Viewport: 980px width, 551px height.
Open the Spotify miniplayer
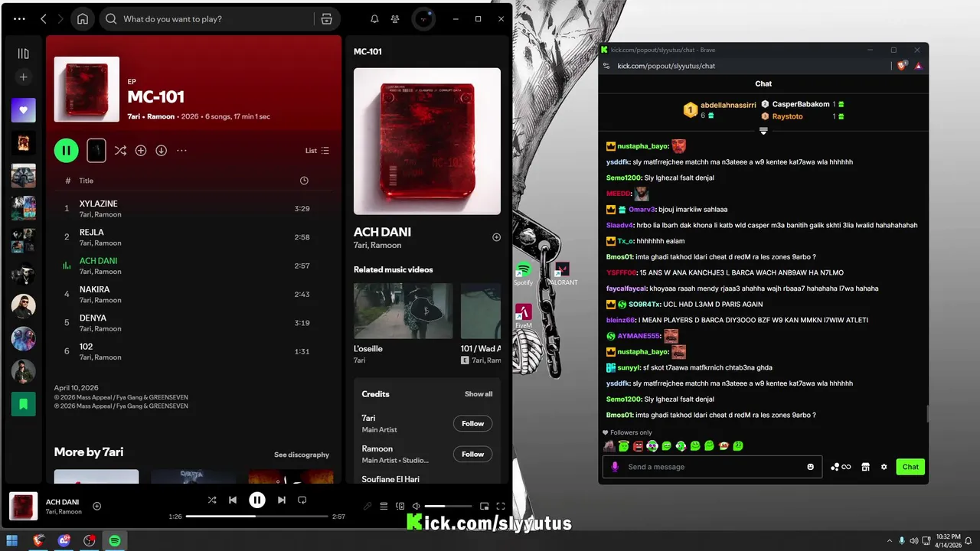[x=484, y=506]
